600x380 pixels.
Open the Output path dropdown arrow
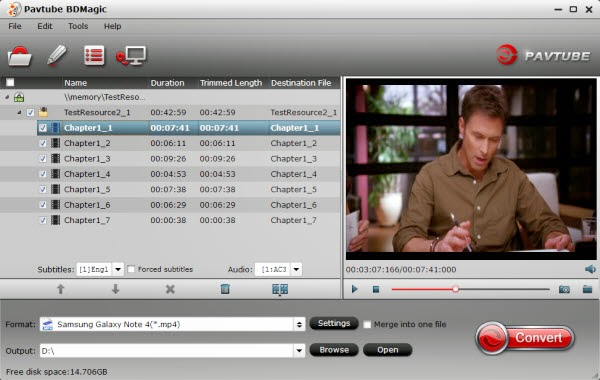299,351
